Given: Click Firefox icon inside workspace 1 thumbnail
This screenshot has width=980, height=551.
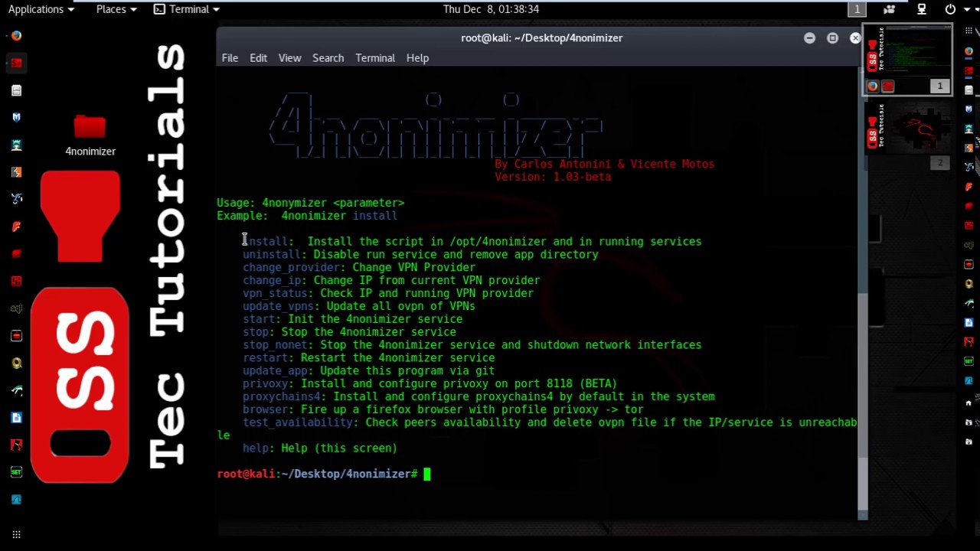Looking at the screenshot, I should pos(872,86).
